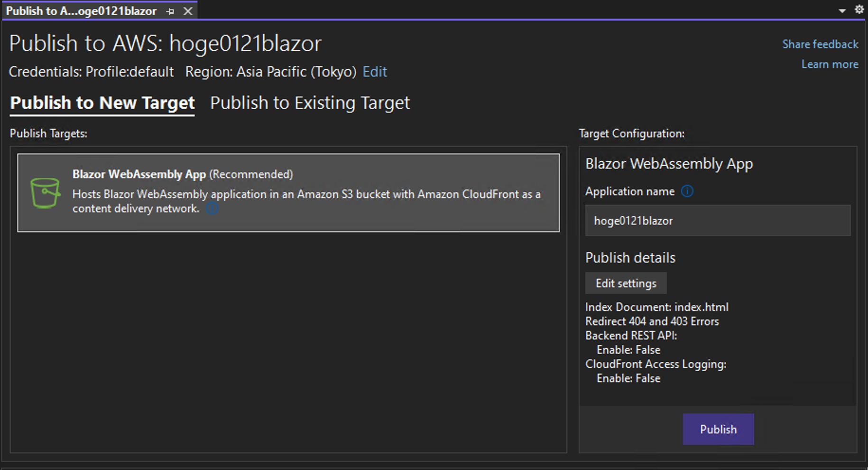
Task: Close the Publish to AWS tab
Action: (188, 11)
